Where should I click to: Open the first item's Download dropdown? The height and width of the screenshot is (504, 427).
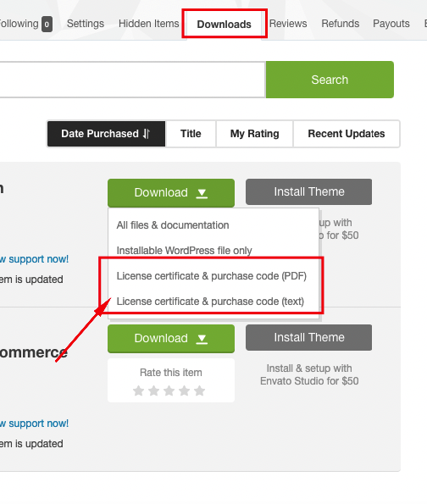[x=171, y=193]
